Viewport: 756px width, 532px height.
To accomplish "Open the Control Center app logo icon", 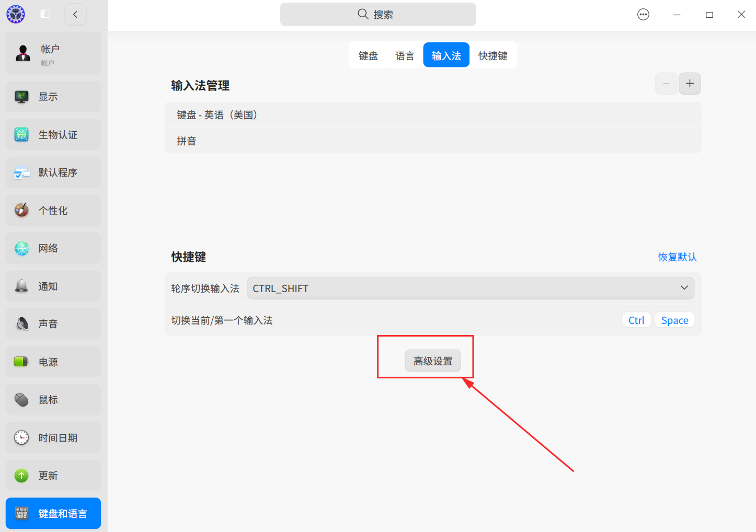I will coord(16,14).
